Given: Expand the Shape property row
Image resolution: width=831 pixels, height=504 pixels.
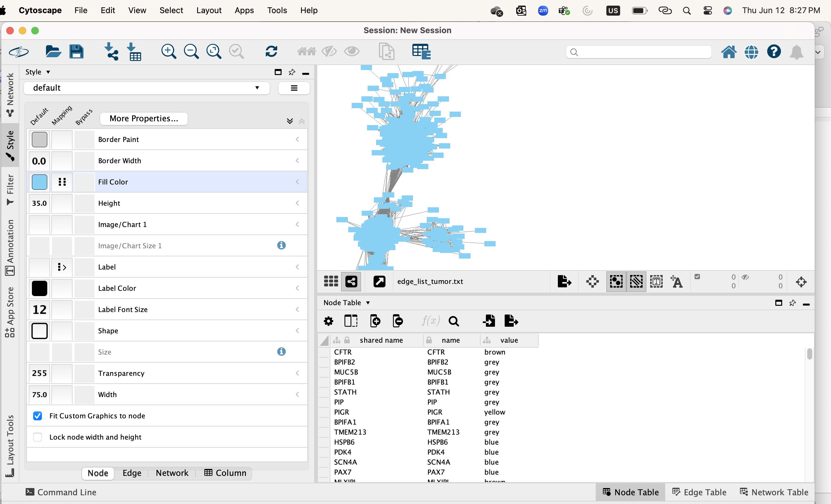Looking at the screenshot, I should (297, 330).
